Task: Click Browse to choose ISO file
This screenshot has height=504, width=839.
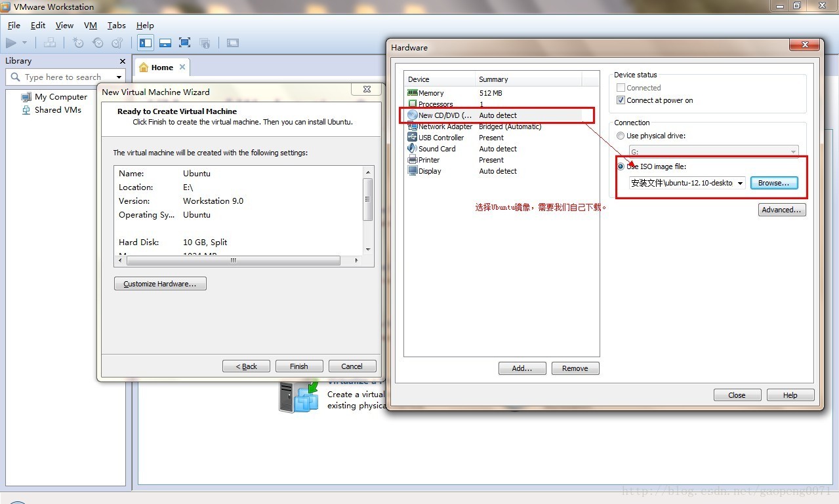Action: click(774, 183)
